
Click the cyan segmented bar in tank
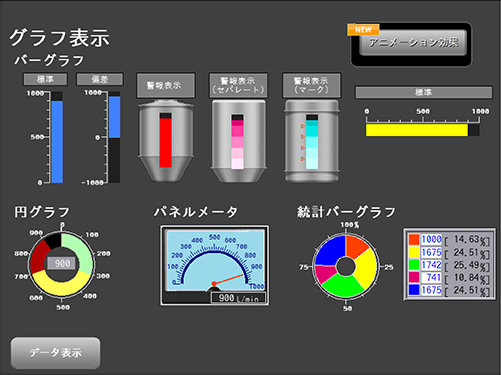pyautogui.click(x=312, y=145)
